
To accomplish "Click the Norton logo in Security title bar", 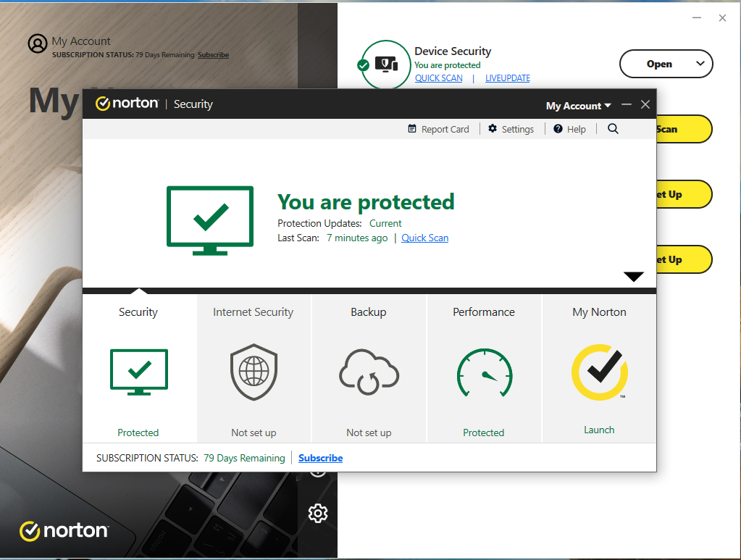I will [x=127, y=104].
